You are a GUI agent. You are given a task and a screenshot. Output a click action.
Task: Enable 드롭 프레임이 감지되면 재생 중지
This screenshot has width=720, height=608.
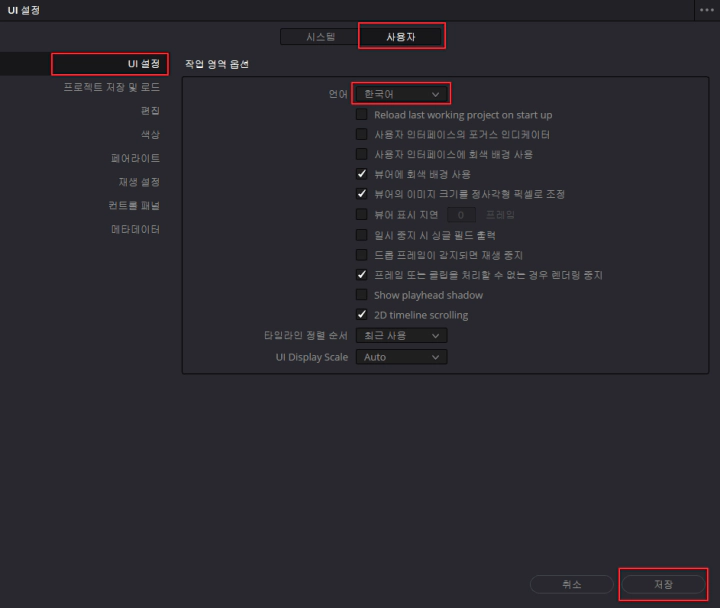pos(362,255)
